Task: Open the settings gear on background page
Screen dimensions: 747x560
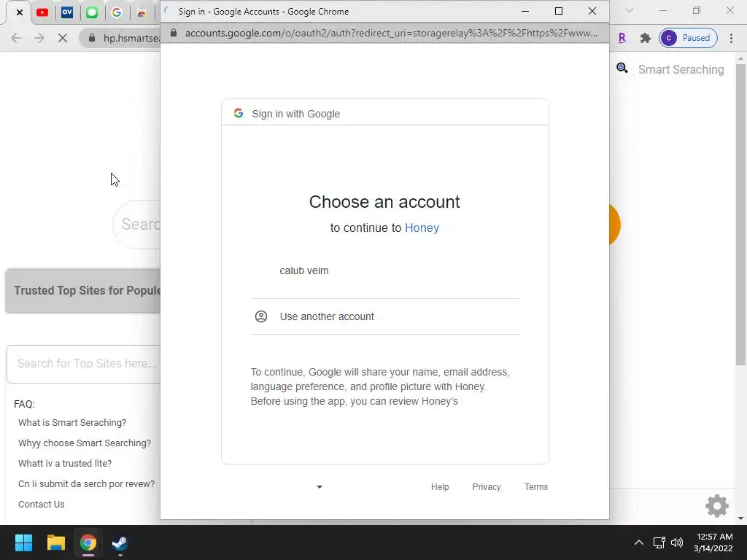Action: coord(717,506)
